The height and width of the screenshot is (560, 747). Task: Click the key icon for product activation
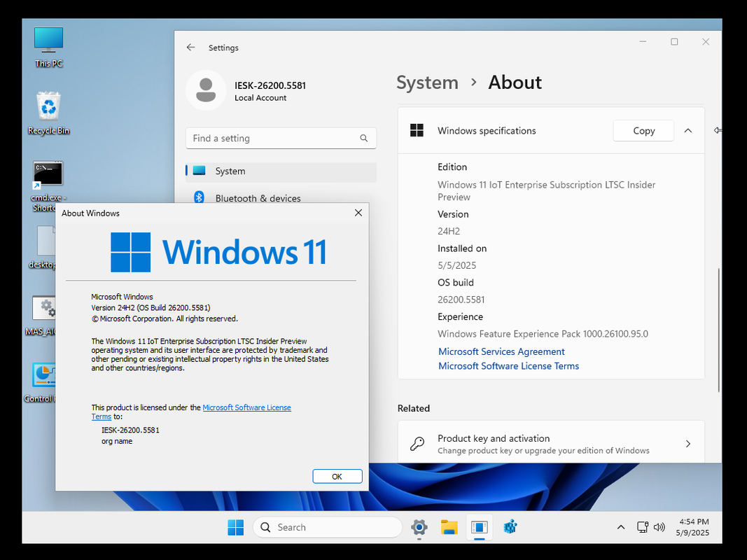click(x=417, y=443)
